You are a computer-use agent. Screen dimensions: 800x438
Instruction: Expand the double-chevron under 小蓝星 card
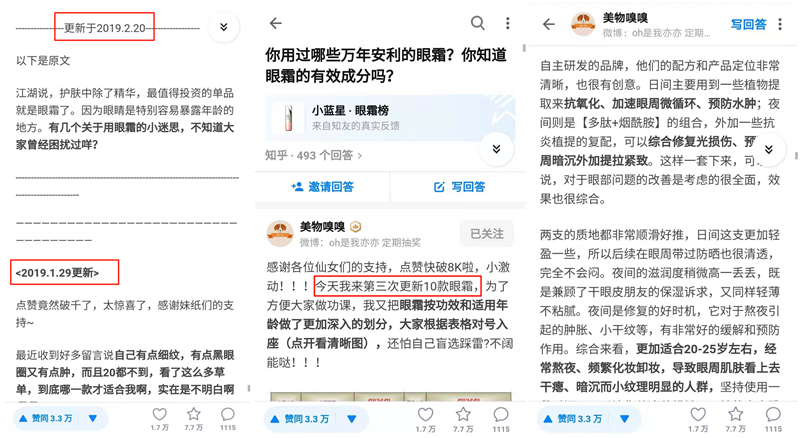(x=496, y=149)
